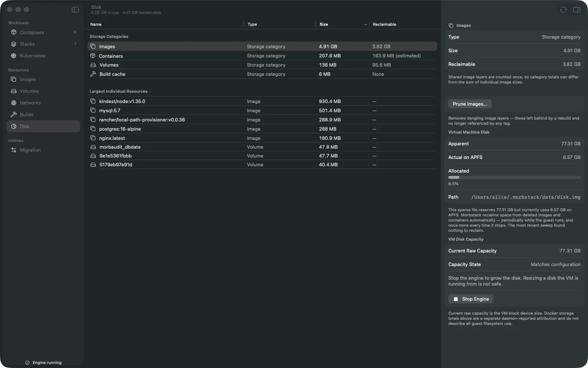Toggle the right inspector panel icon
588x368 pixels.
[577, 10]
